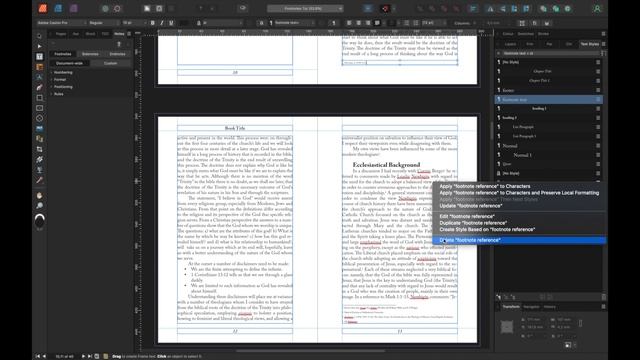Open the document title zoom dropdown

pos(305,9)
